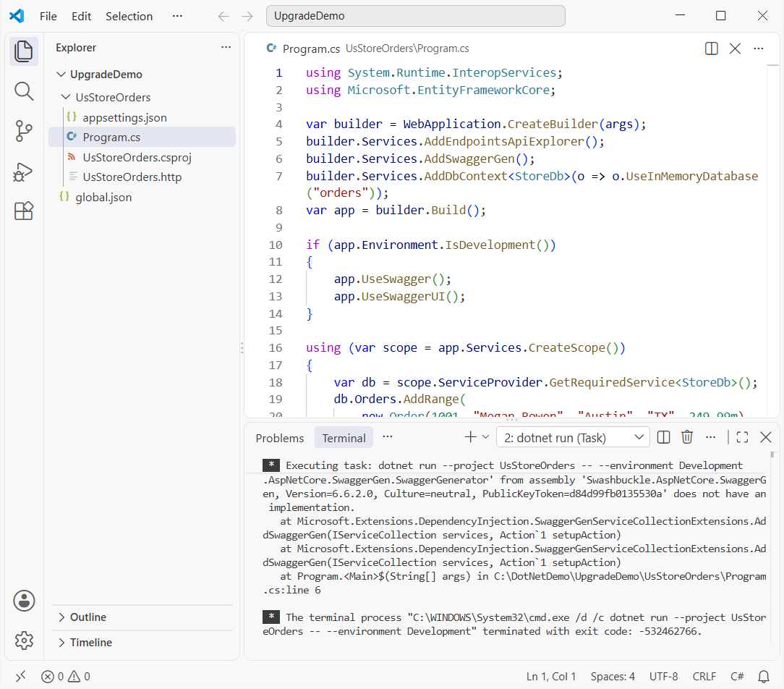784x689 pixels.
Task: Go back with the left arrow
Action: [223, 17]
